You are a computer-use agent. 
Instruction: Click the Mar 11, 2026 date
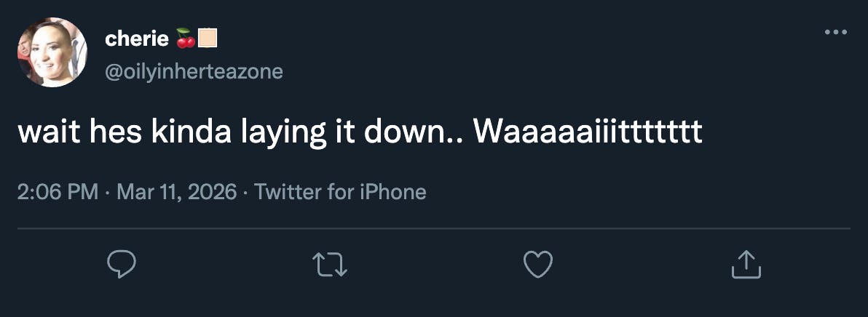pyautogui.click(x=176, y=192)
